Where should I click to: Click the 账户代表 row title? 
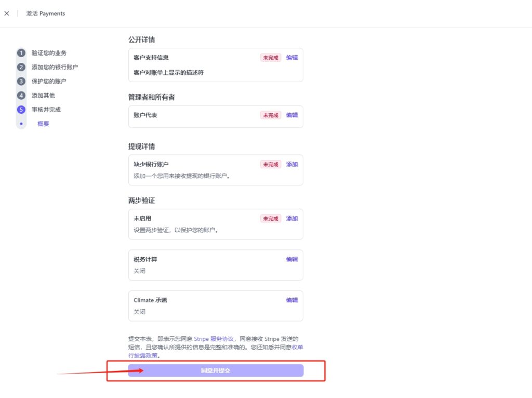pos(145,115)
